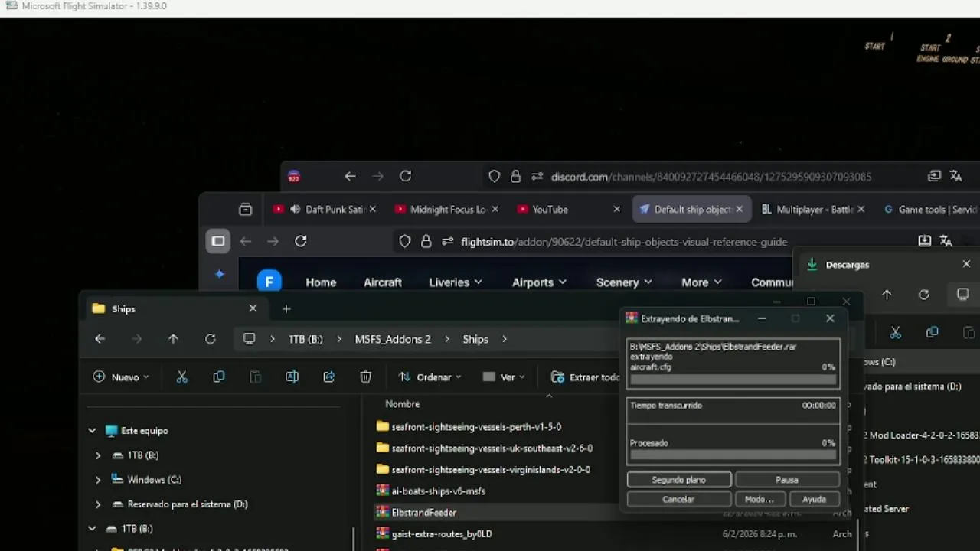Click padlock site info icon in flightsim.to address bar
Image resolution: width=980 pixels, height=551 pixels.
[x=426, y=241]
